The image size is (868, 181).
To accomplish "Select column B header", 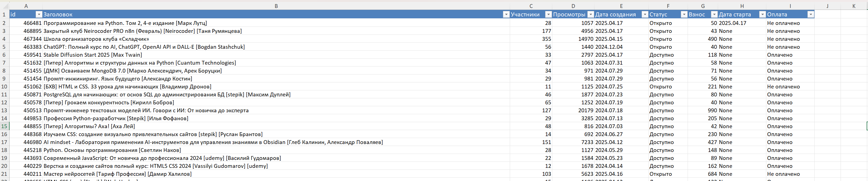I will point(276,6).
